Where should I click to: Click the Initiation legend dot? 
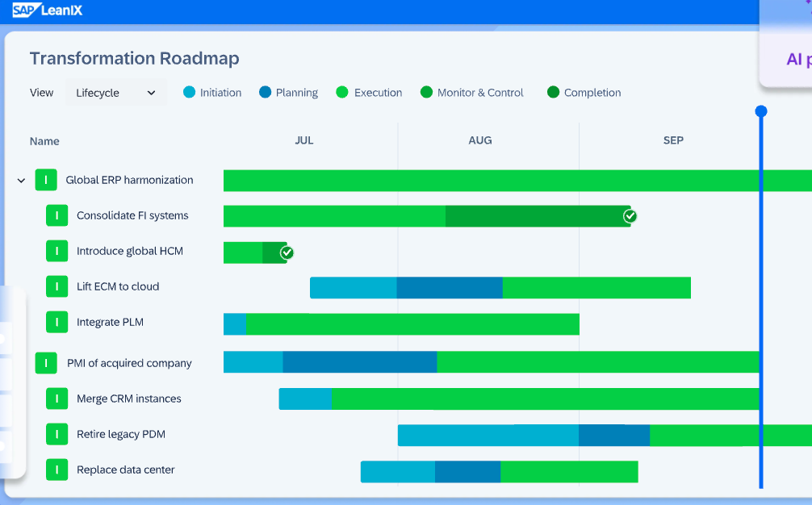point(189,92)
